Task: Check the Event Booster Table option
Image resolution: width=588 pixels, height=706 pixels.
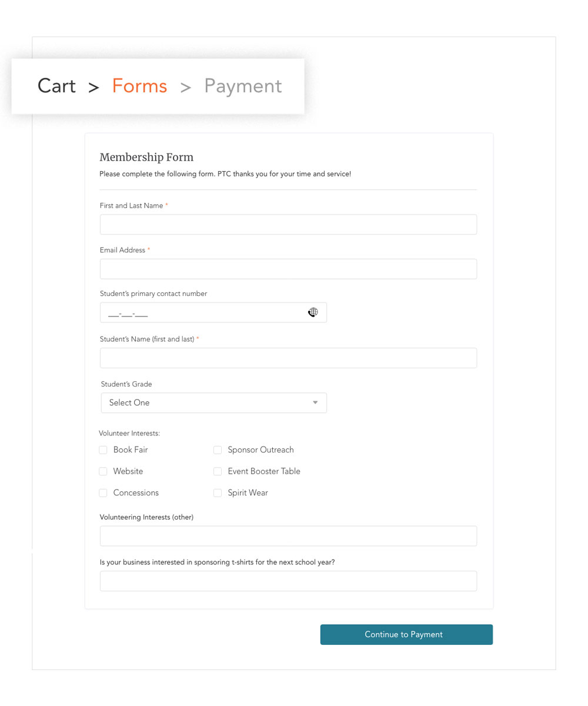Action: [218, 471]
